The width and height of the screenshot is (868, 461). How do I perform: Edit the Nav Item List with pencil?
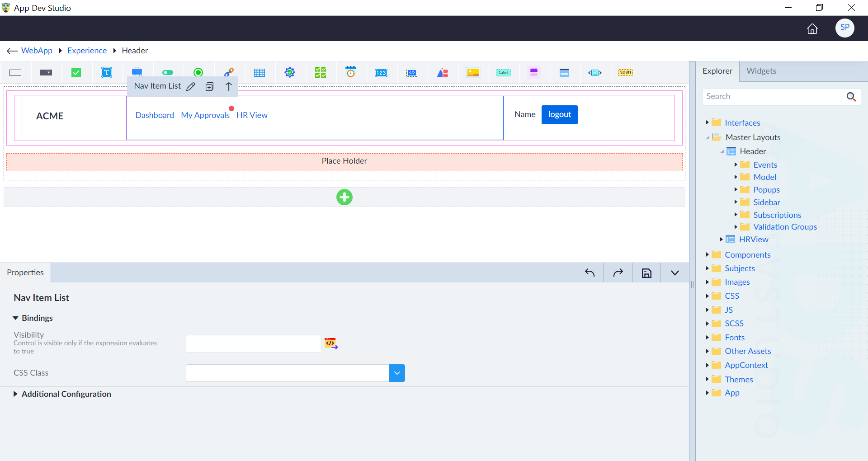pyautogui.click(x=191, y=86)
